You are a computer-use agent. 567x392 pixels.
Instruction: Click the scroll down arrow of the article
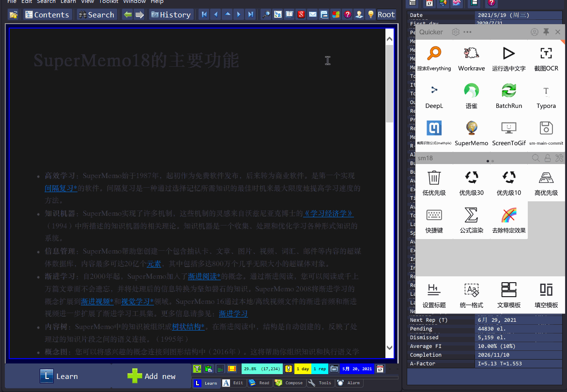point(389,347)
